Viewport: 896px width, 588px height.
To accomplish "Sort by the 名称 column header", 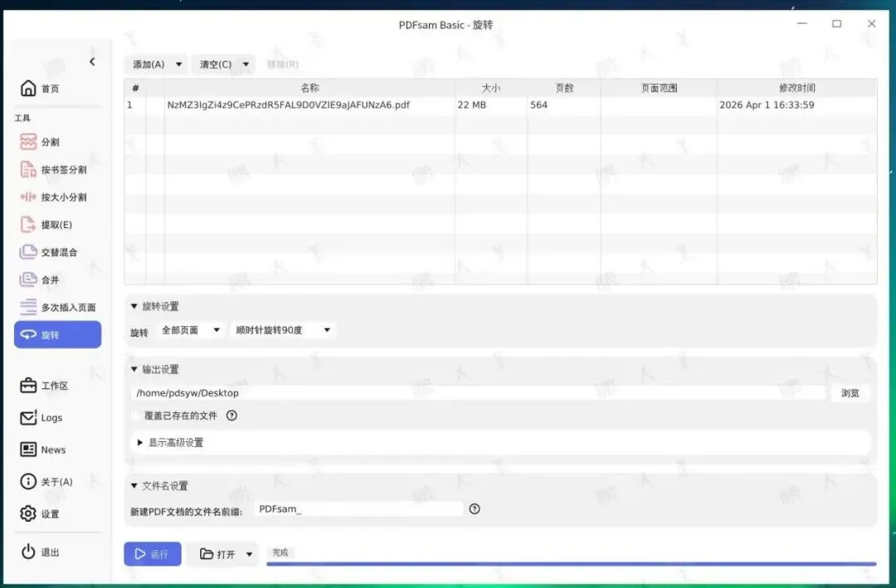I will 309,88.
